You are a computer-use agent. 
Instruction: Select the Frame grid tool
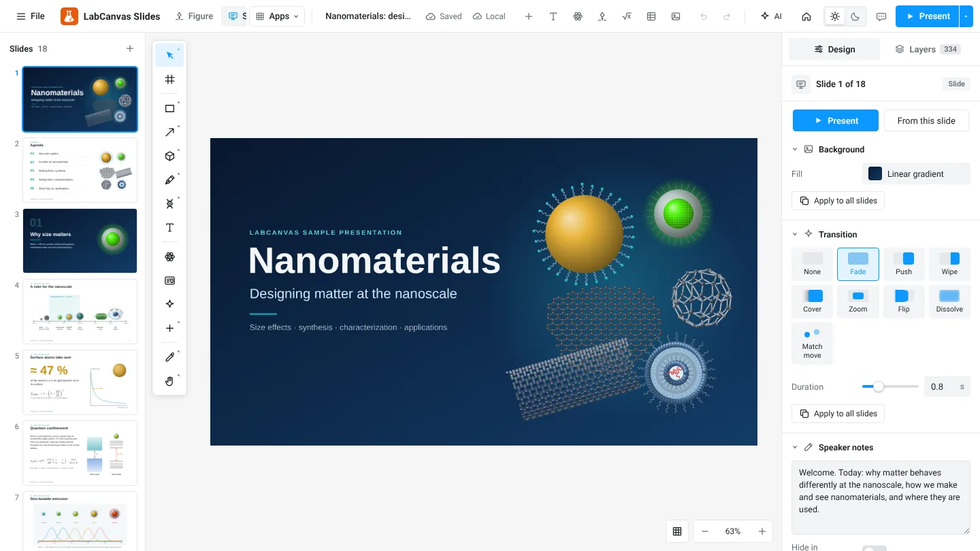169,80
